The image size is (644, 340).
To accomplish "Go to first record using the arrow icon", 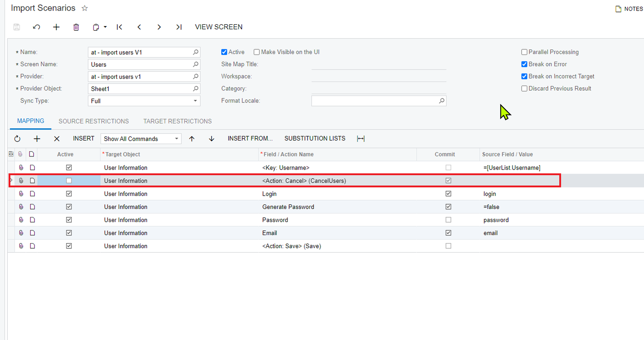I will (119, 27).
